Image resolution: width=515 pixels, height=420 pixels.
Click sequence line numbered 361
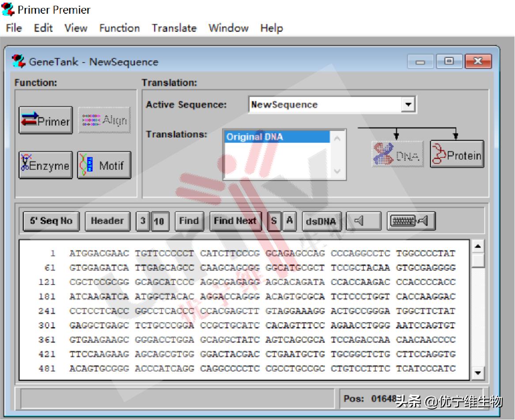247,340
